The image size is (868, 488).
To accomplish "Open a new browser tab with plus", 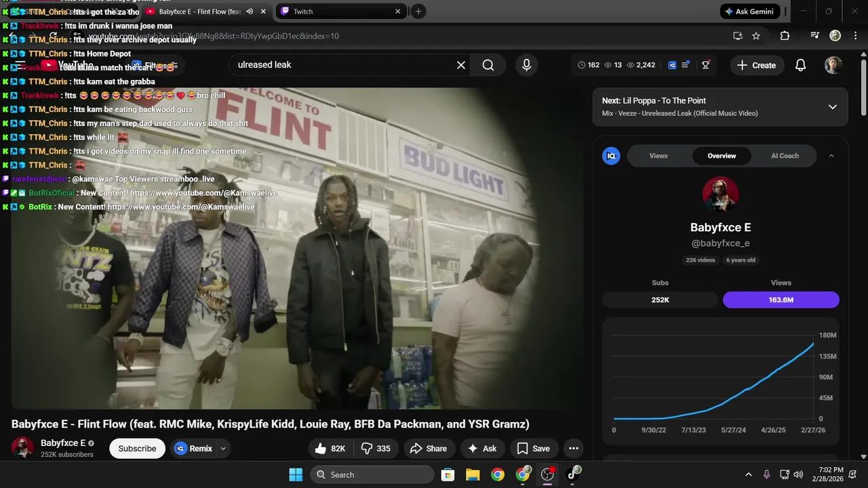I will pyautogui.click(x=418, y=12).
